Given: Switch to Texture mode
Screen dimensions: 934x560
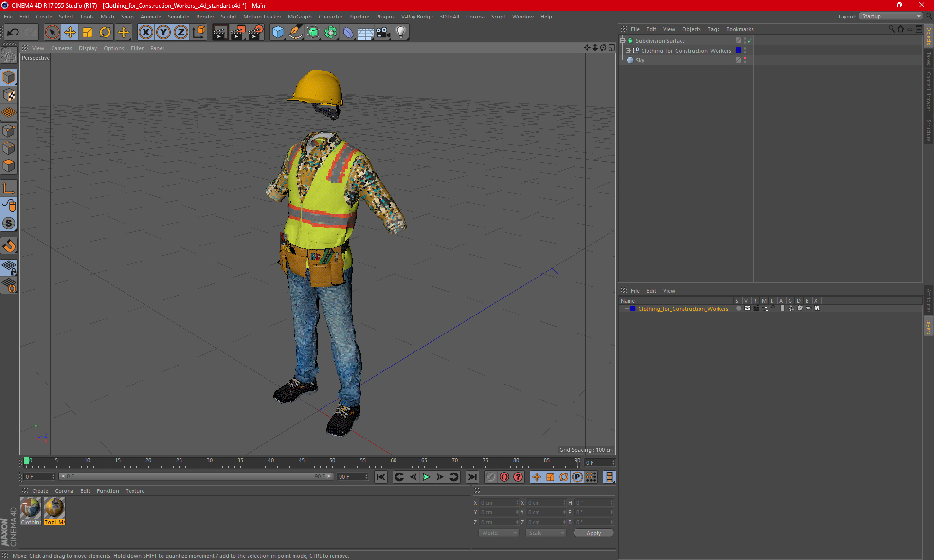Looking at the screenshot, I should tap(9, 95).
